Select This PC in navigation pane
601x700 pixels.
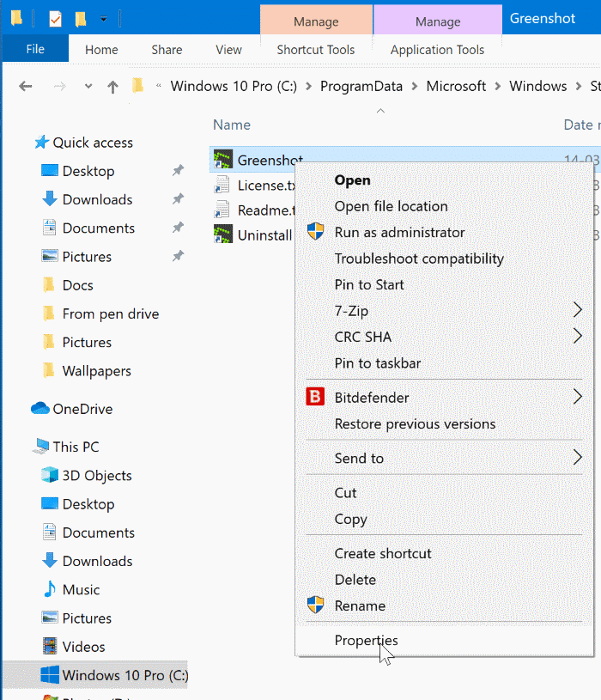[x=76, y=447]
